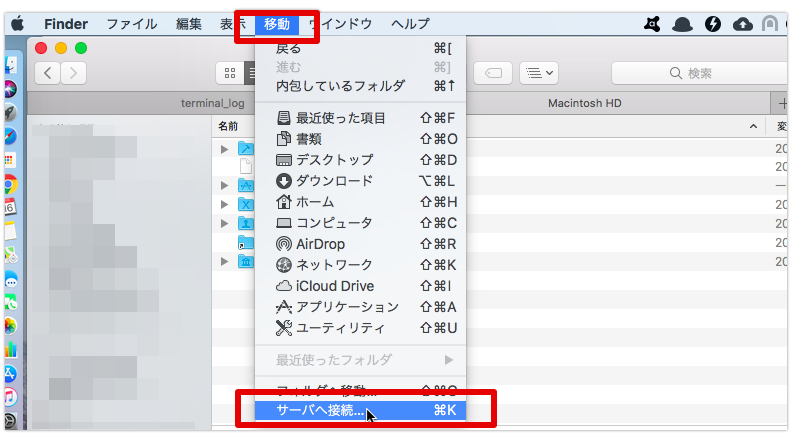792x436 pixels.
Task: Expand the first folder with tools icon
Action: (225, 149)
